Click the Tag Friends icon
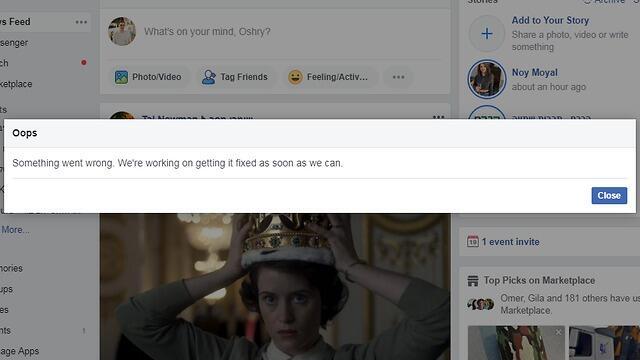This screenshot has width=640, height=360. 209,77
